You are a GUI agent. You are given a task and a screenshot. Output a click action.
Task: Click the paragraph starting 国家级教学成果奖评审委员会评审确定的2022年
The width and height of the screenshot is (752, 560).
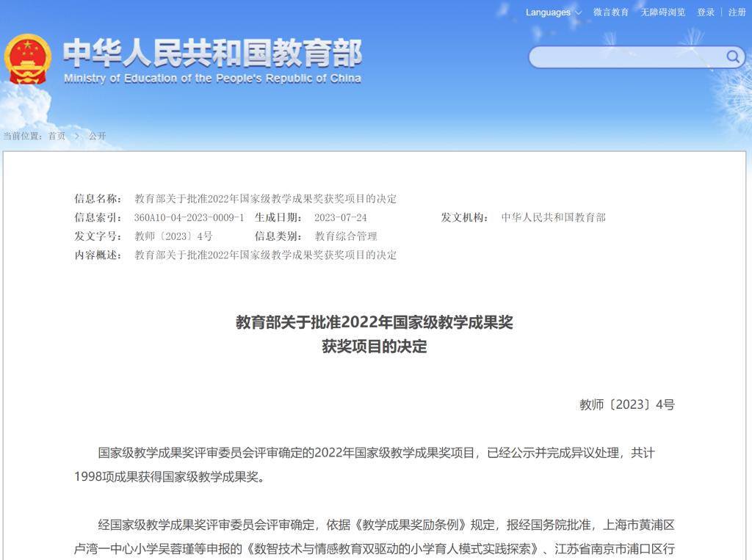point(375,465)
